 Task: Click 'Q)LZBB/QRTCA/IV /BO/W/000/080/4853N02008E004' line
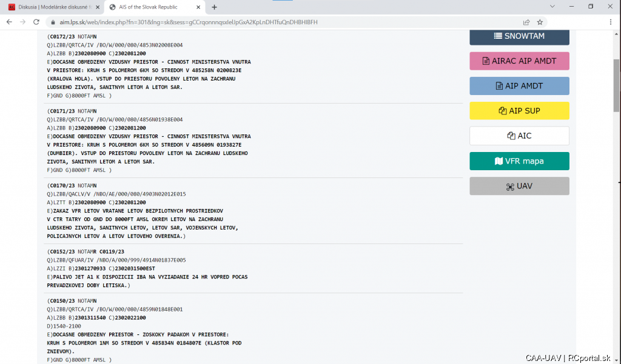click(x=115, y=45)
